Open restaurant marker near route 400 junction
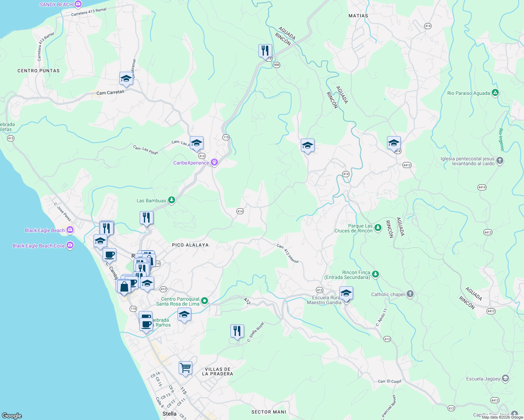Image resolution: width=524 pixels, height=420 pixels. (x=265, y=51)
